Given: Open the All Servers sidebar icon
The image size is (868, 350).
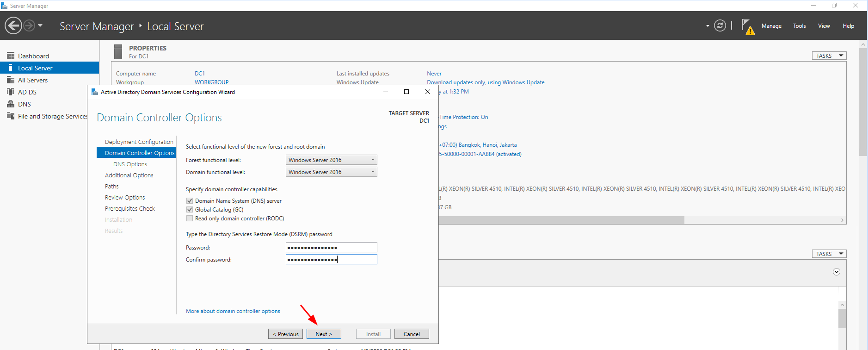Looking at the screenshot, I should [x=11, y=80].
